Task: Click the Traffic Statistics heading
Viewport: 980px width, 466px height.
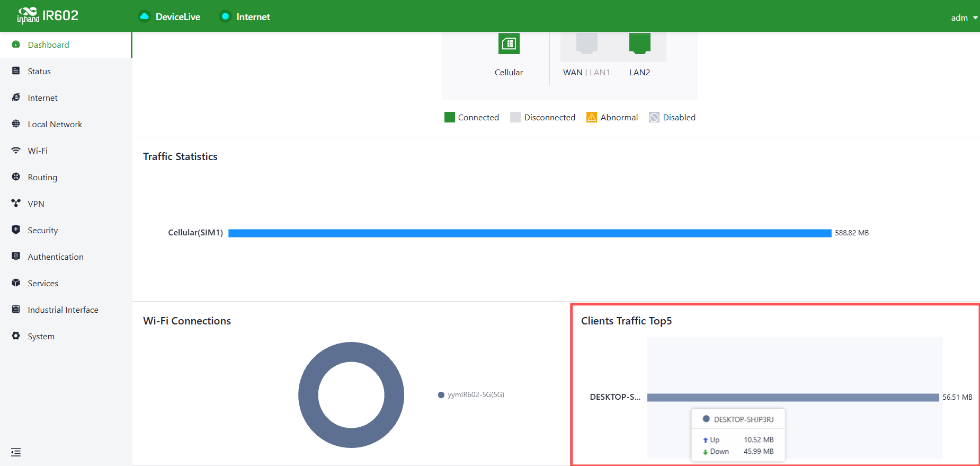Action: 180,156
